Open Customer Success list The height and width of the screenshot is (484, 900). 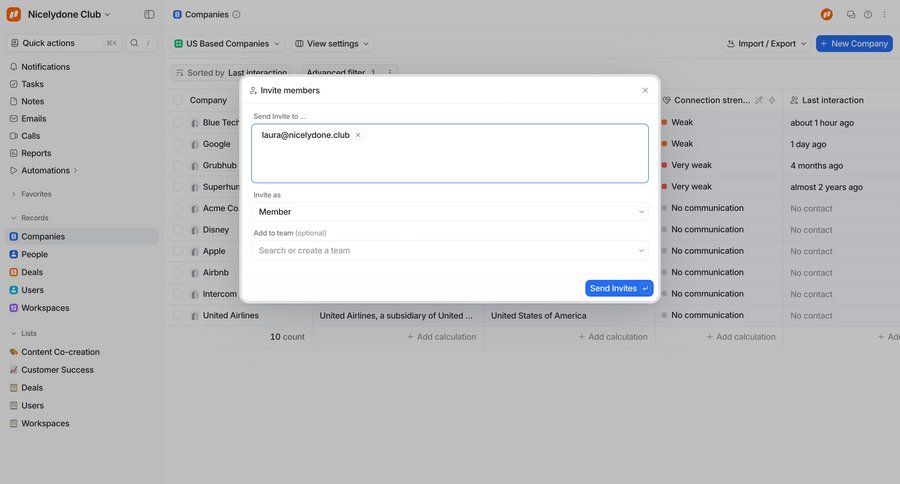click(82, 370)
